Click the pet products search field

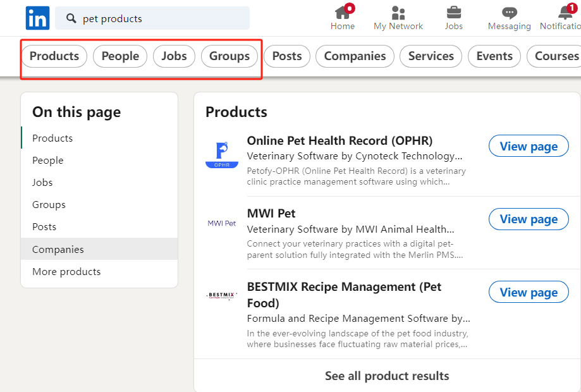(x=161, y=19)
